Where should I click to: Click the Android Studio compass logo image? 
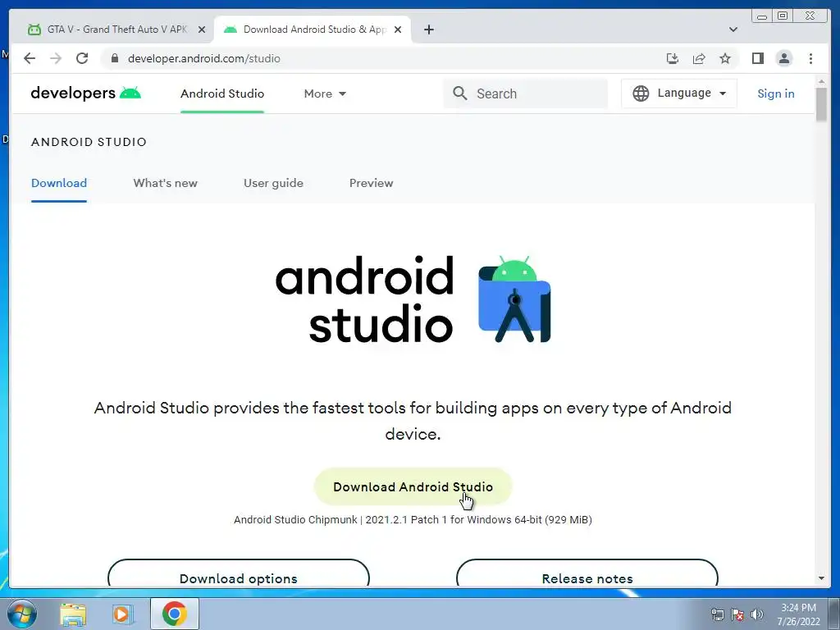click(514, 299)
